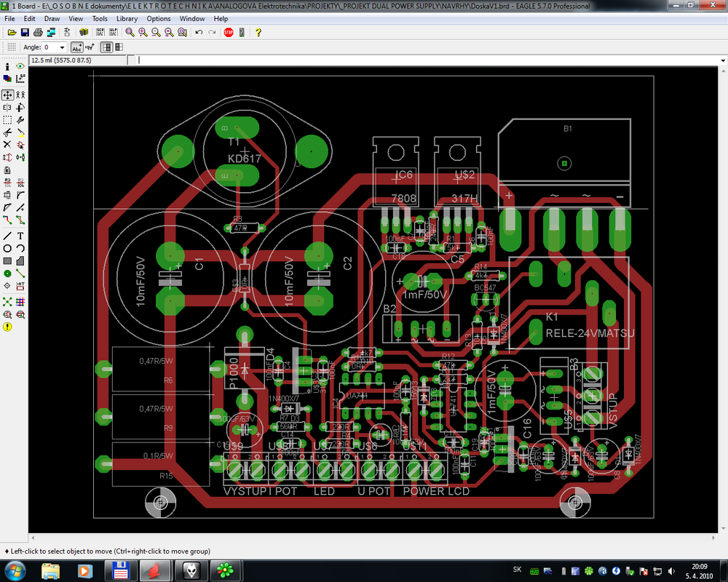
Task: Click the volume icon in system tray
Action: [x=671, y=571]
